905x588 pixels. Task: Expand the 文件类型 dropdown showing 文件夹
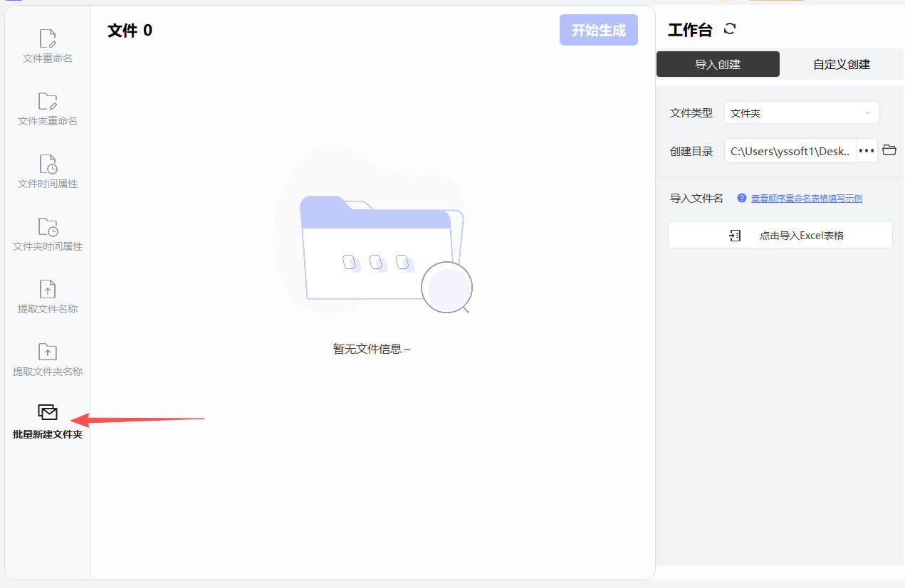tap(802, 113)
